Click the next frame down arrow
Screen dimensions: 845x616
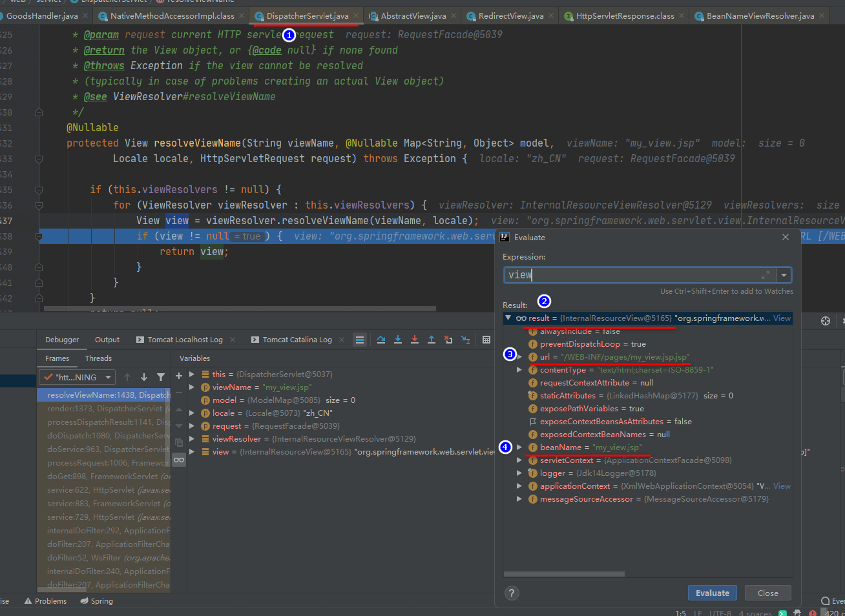click(144, 377)
